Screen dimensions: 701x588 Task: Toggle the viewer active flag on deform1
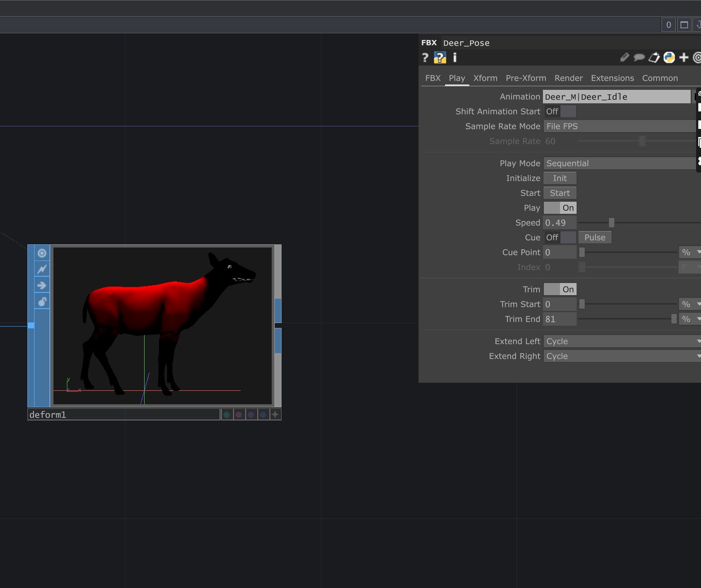click(42, 253)
